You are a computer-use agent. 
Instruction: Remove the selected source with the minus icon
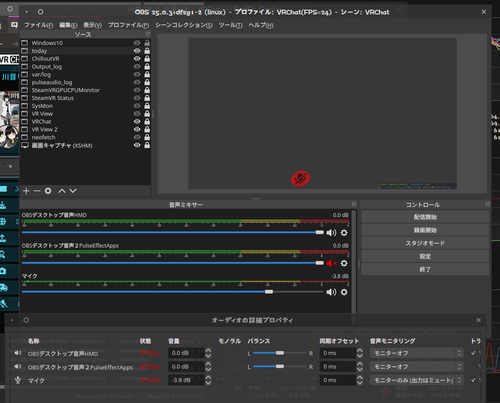pyautogui.click(x=37, y=191)
